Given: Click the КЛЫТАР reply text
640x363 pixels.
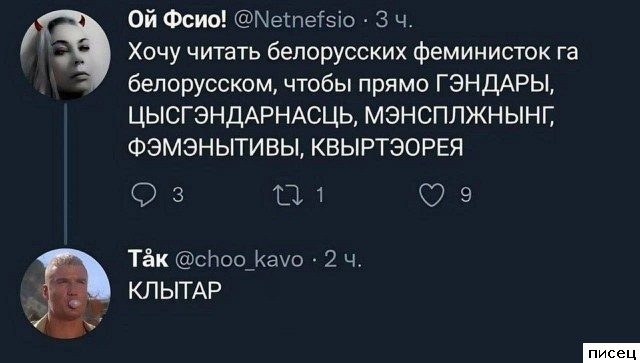Looking at the screenshot, I should (x=175, y=291).
